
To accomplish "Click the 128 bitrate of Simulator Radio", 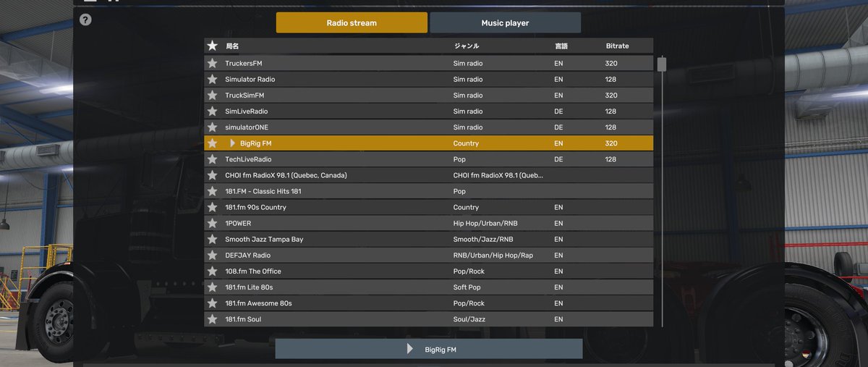I will click(610, 79).
